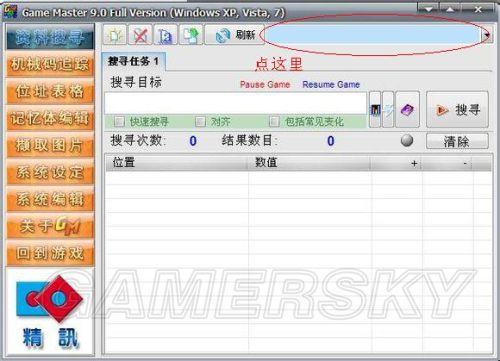Click the delete task icon with red X
This screenshot has height=361, width=500.
pyautogui.click(x=140, y=35)
